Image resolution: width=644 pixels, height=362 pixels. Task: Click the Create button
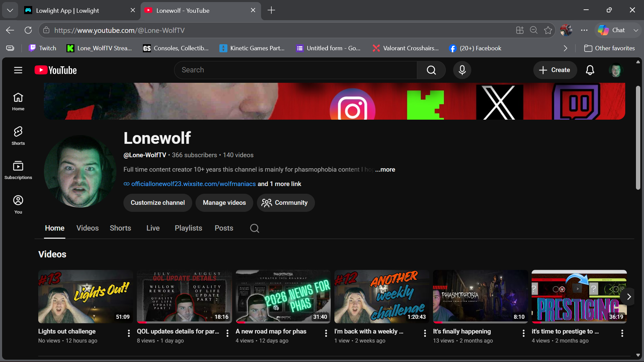[555, 70]
